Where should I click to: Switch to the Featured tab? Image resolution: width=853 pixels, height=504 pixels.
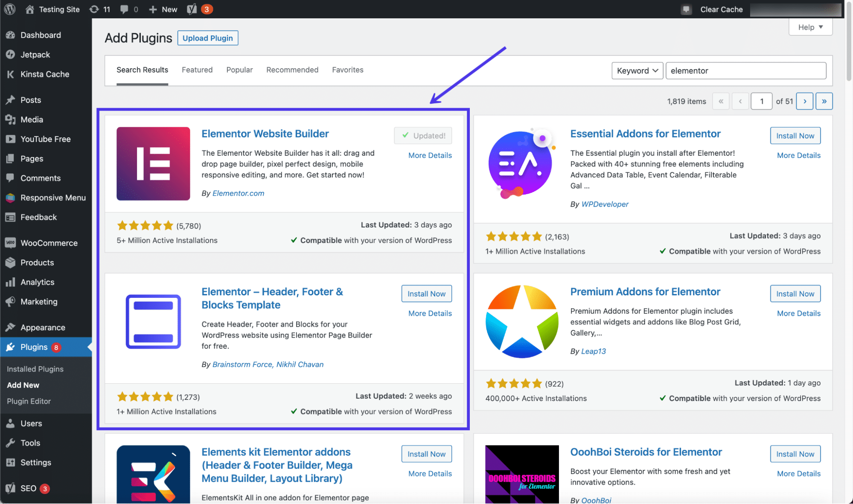(x=197, y=70)
